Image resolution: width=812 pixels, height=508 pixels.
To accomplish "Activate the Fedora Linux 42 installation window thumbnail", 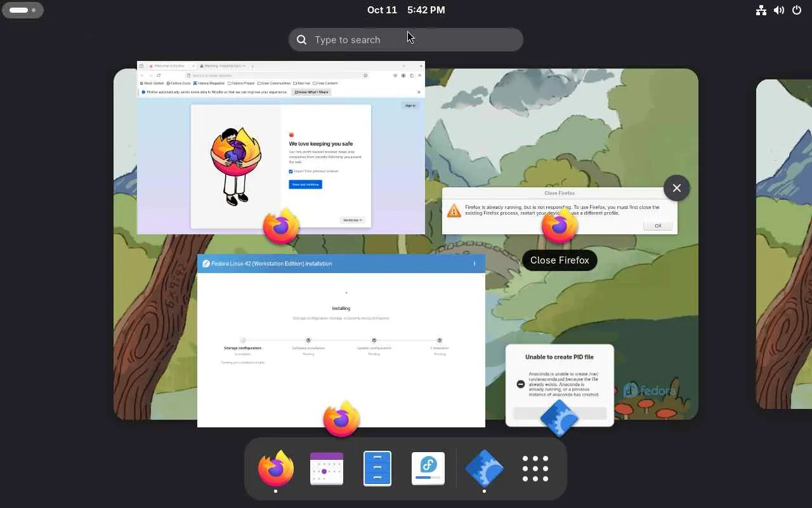I will (341, 341).
